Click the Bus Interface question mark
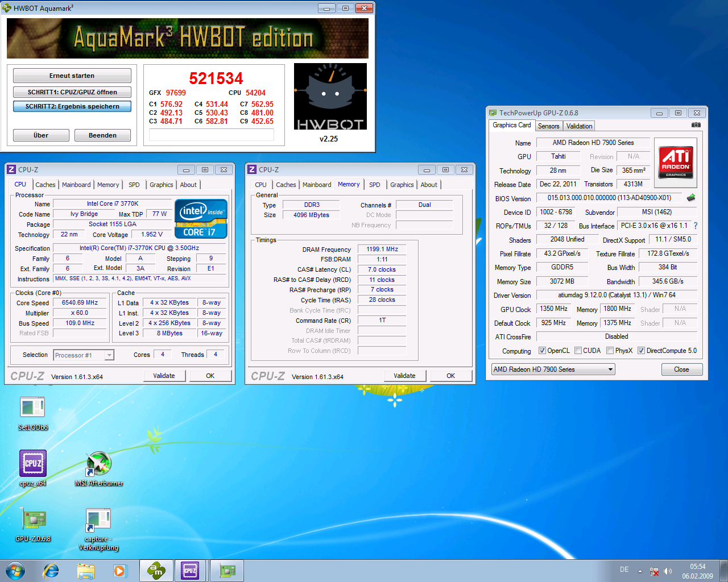Image resolution: width=728 pixels, height=582 pixels. (696, 226)
